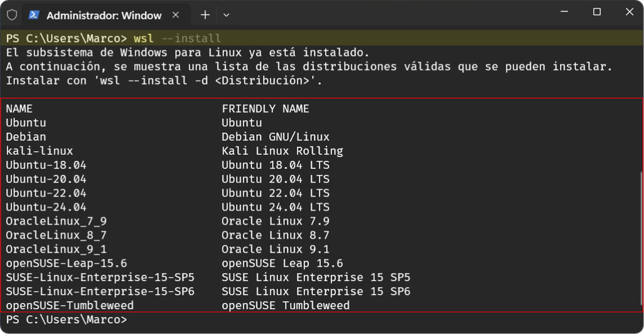644x334 pixels.
Task: Click the vertical scrollbar thumb
Action: 641,238
